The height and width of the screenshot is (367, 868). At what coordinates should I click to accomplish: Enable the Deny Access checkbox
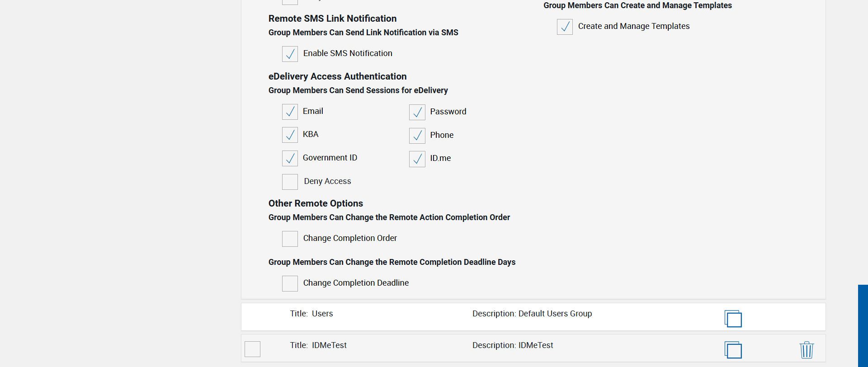290,182
